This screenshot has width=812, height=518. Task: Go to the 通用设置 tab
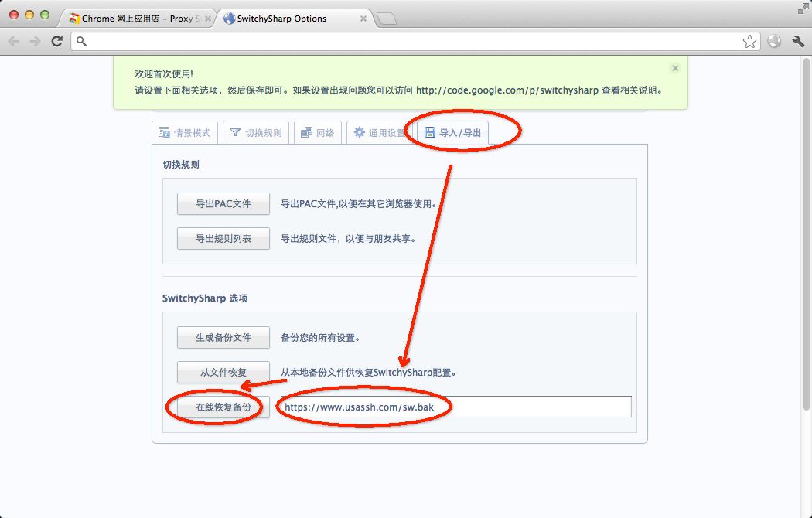[379, 133]
